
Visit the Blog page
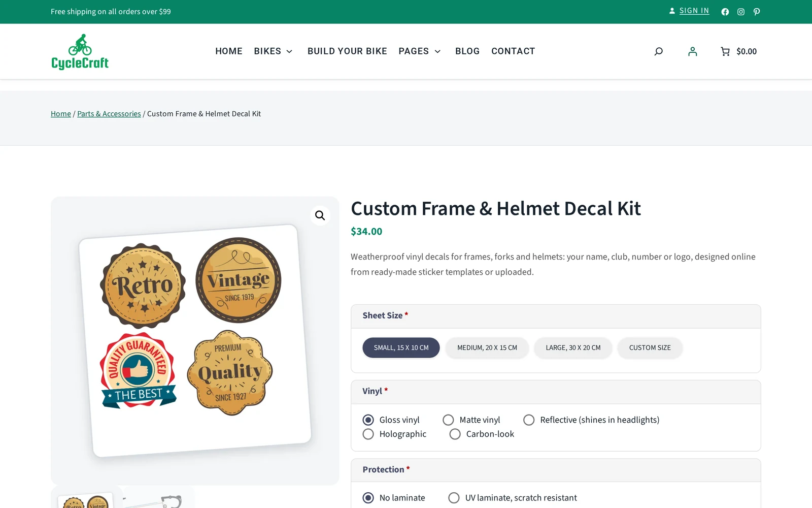467,51
